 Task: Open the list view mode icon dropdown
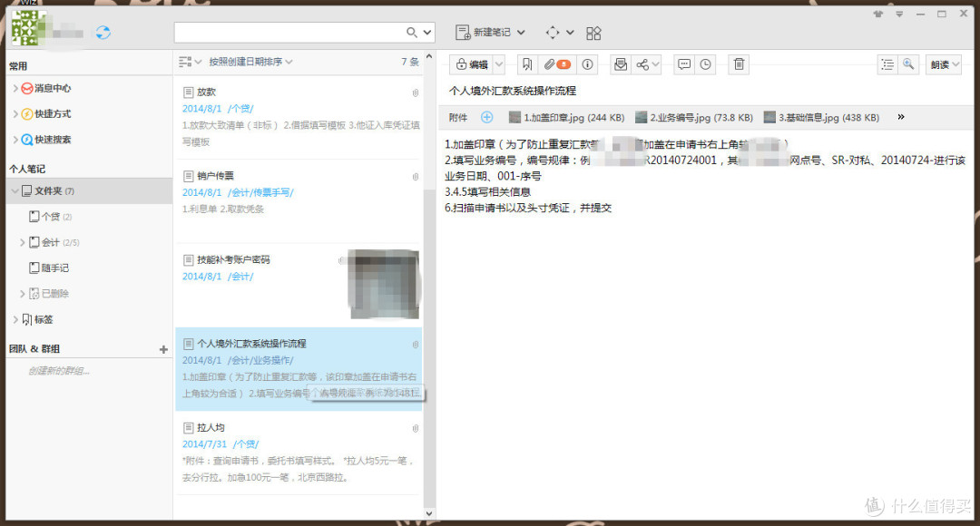(190, 62)
